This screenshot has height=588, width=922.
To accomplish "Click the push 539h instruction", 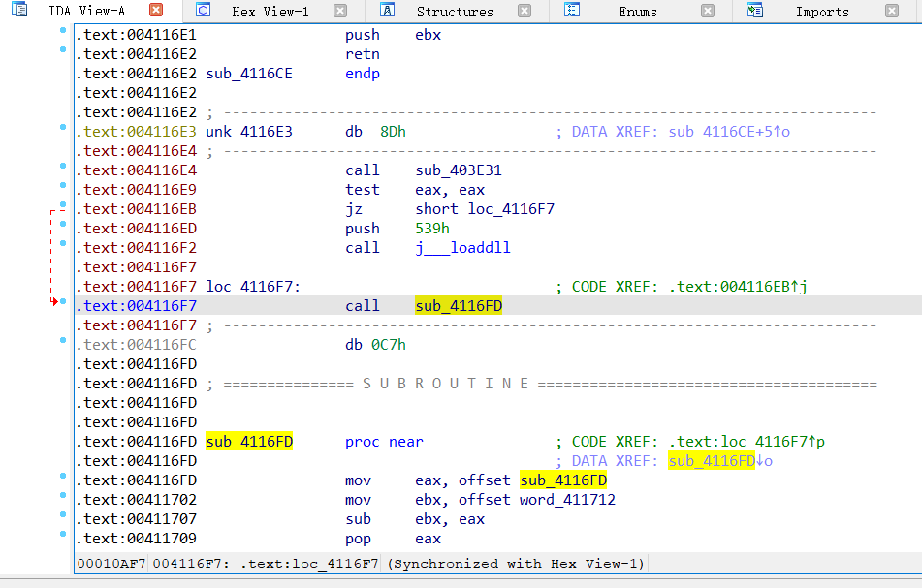I will (397, 229).
